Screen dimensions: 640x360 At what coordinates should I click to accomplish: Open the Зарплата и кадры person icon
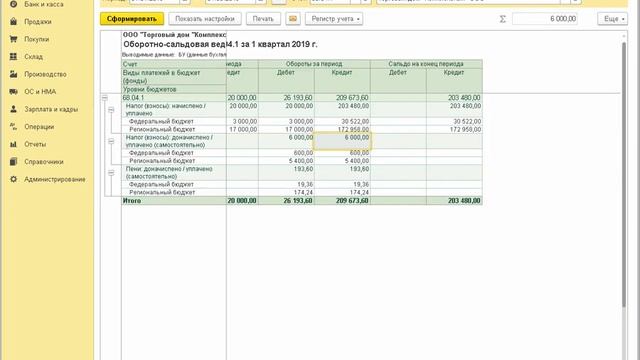pyautogui.click(x=13, y=109)
